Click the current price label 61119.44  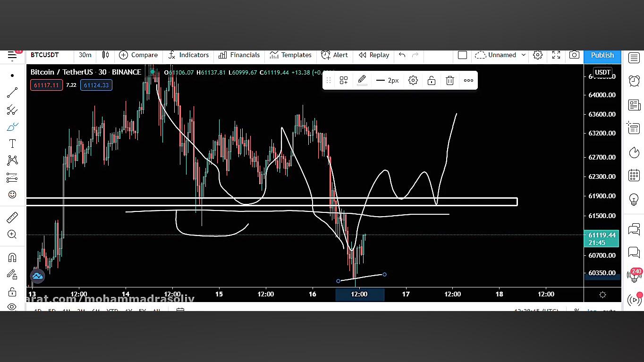coord(602,239)
